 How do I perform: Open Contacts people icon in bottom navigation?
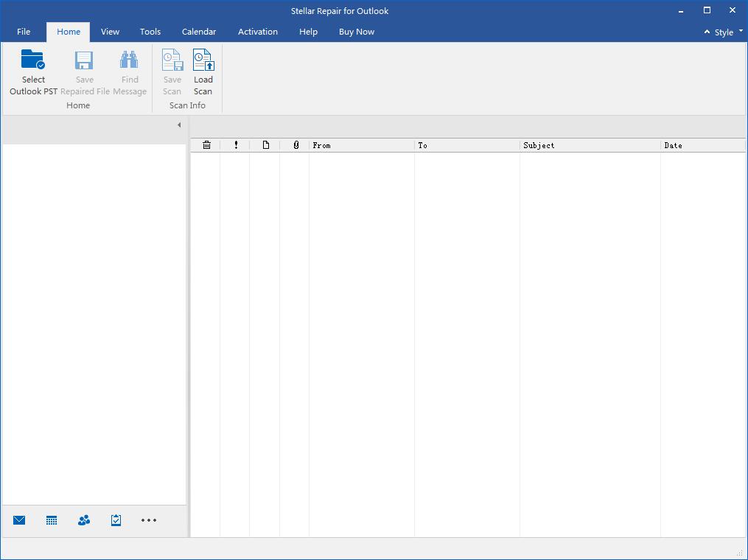point(84,520)
